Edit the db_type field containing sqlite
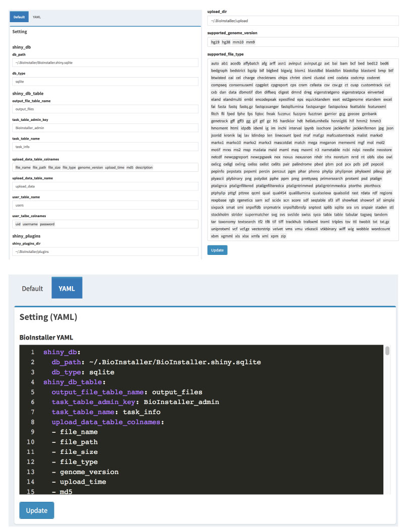This screenshot has height=532, width=403. (105, 82)
